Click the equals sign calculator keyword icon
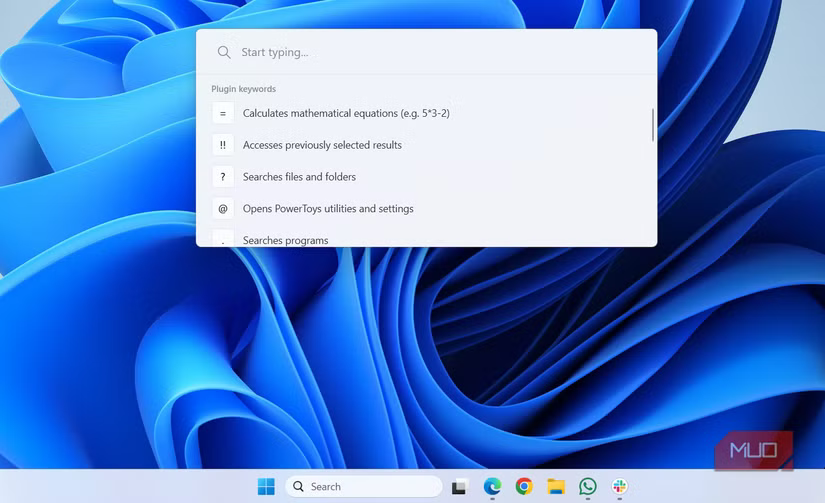The width and height of the screenshot is (825, 503). tap(223, 114)
